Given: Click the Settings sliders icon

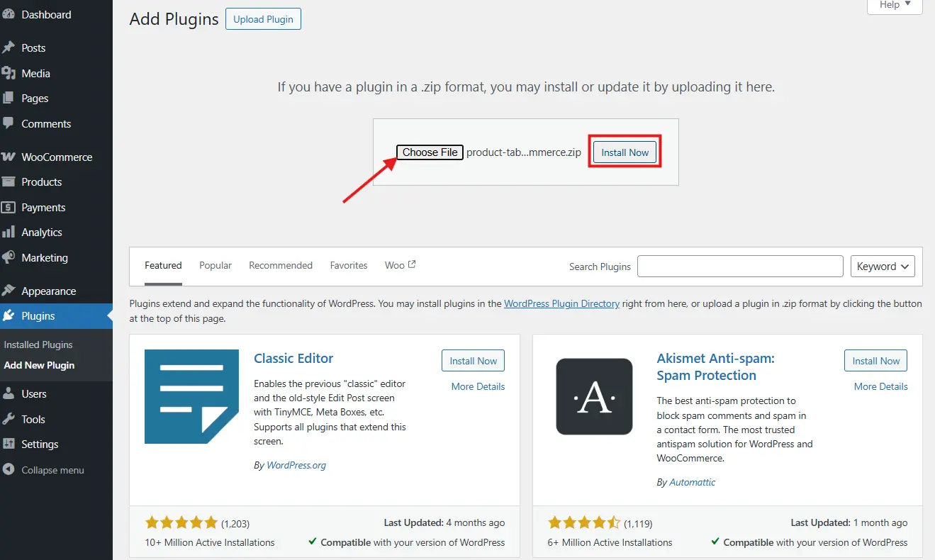Looking at the screenshot, I should pyautogui.click(x=9, y=444).
